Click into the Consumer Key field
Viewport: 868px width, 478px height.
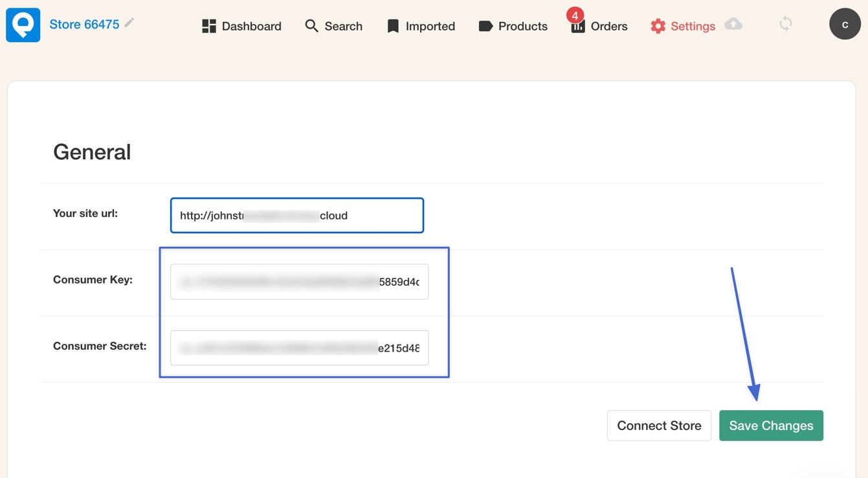tap(299, 282)
